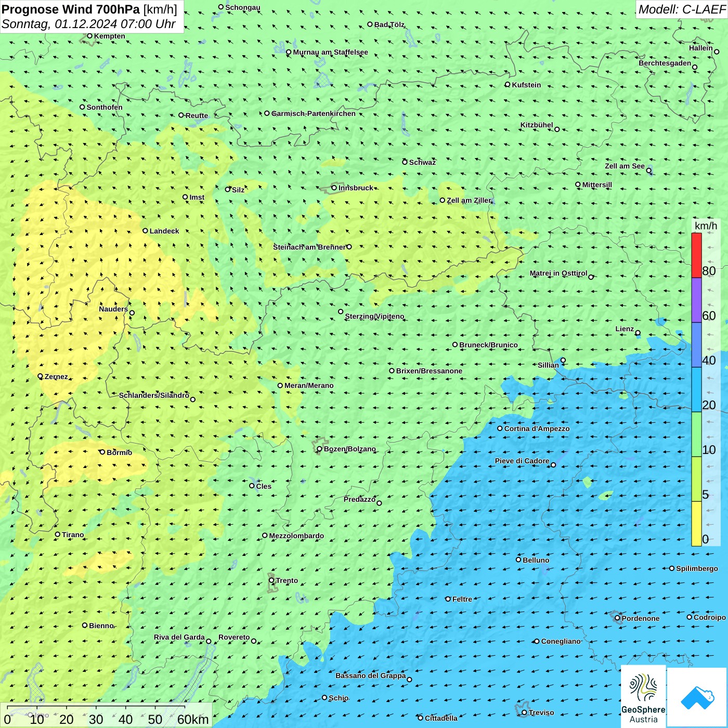Click the 'Schio' label
728x728 pixels.
[x=339, y=698]
